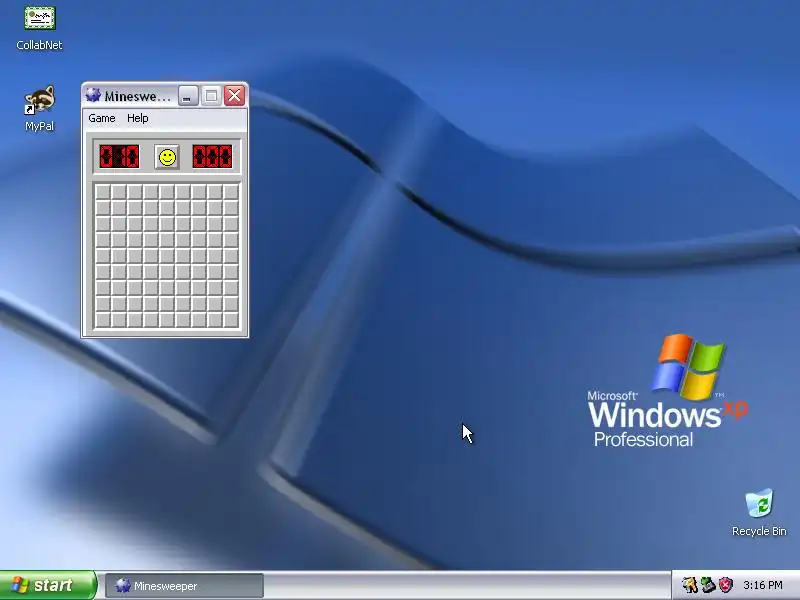Select the MyPal desktop shortcut
The width and height of the screenshot is (800, 600).
[39, 109]
